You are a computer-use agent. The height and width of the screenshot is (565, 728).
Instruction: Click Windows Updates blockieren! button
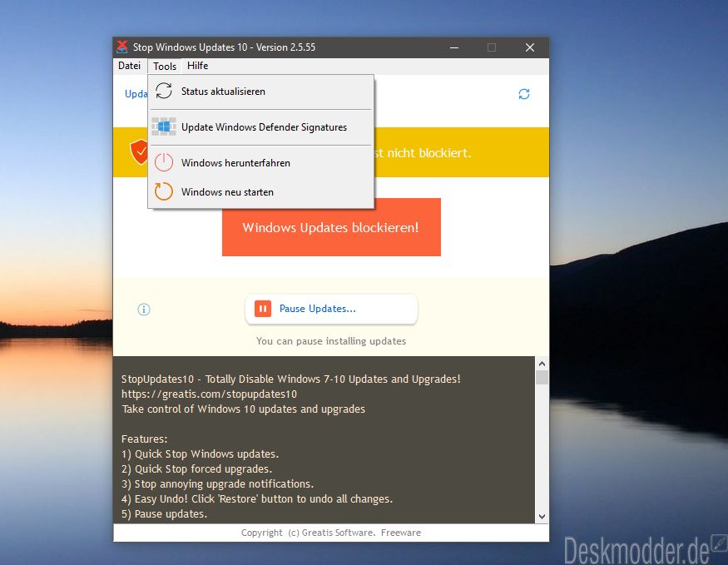pyautogui.click(x=331, y=227)
